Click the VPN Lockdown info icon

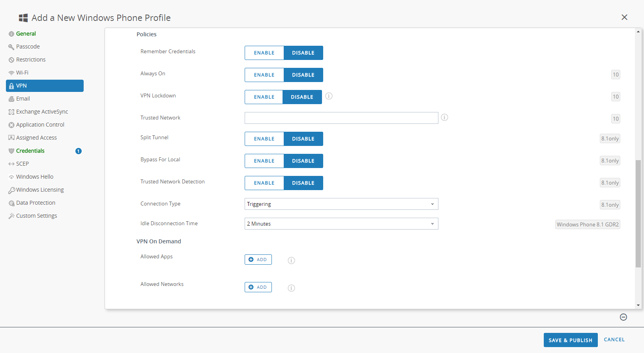click(x=329, y=96)
